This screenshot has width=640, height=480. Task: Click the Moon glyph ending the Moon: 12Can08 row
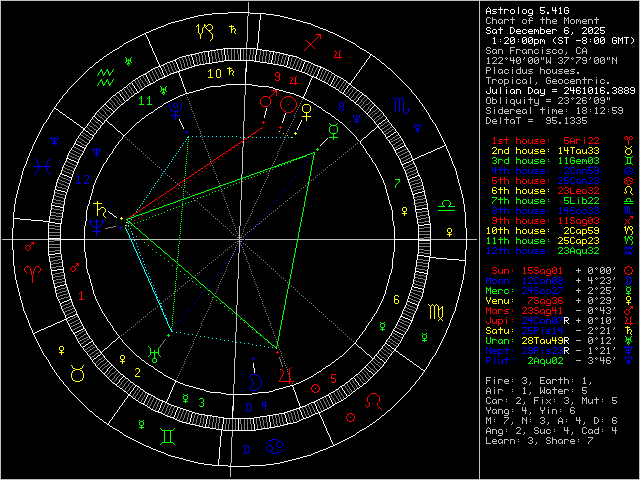point(629,281)
